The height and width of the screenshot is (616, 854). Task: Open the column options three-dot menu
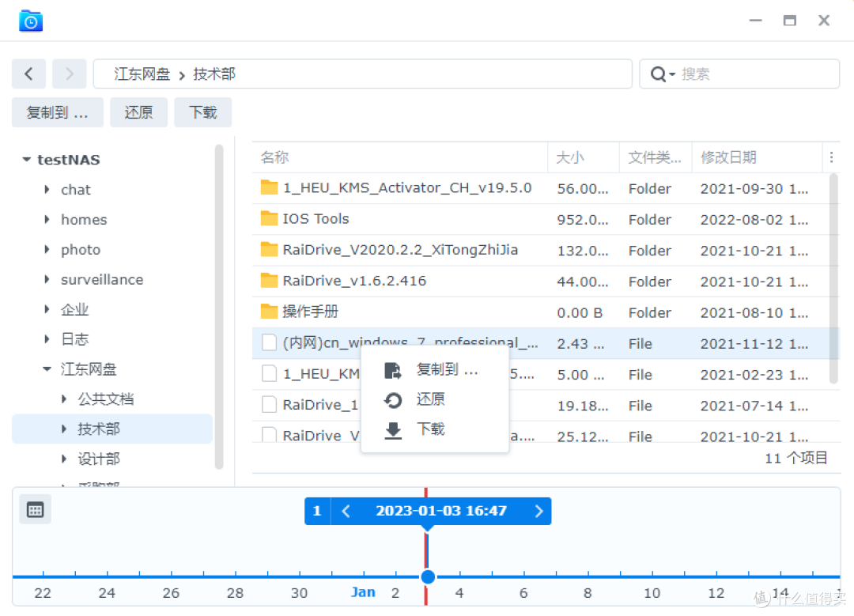(831, 157)
